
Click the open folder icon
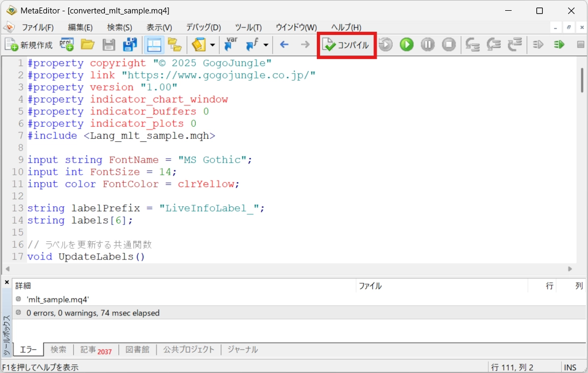pos(88,45)
